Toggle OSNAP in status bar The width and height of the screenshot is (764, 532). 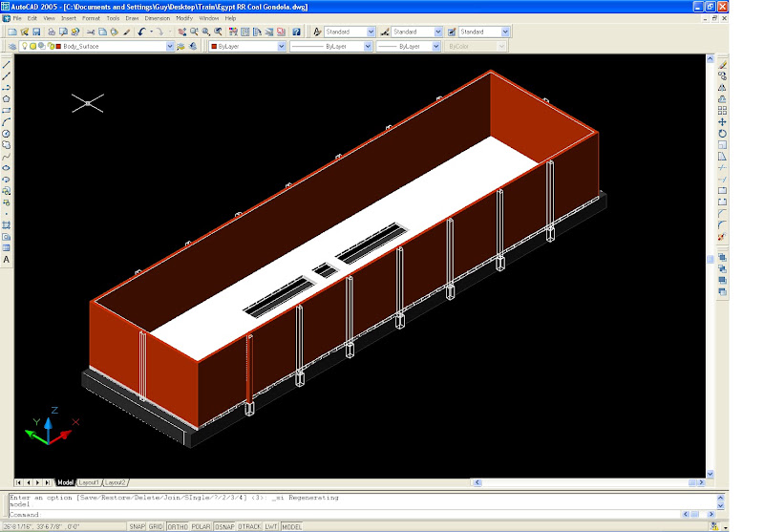pyautogui.click(x=224, y=526)
